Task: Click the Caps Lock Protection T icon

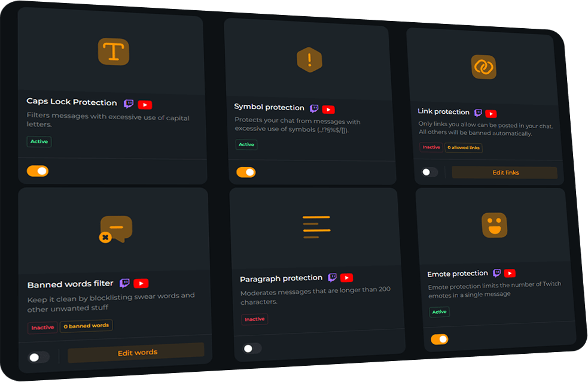Action: 114,51
